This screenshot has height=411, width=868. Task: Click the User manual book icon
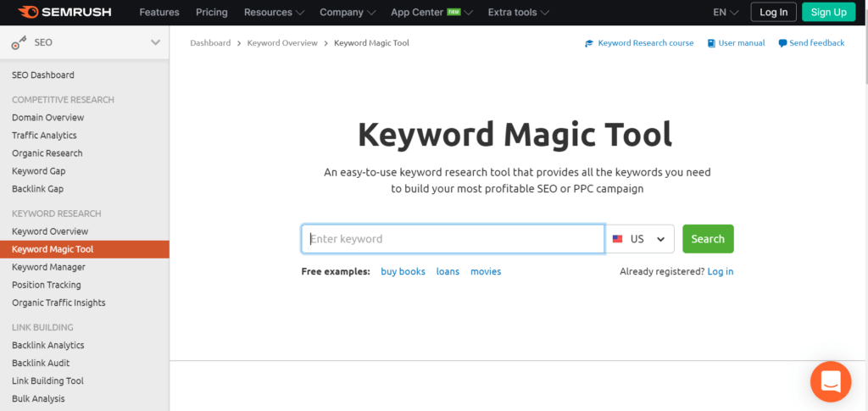point(710,43)
